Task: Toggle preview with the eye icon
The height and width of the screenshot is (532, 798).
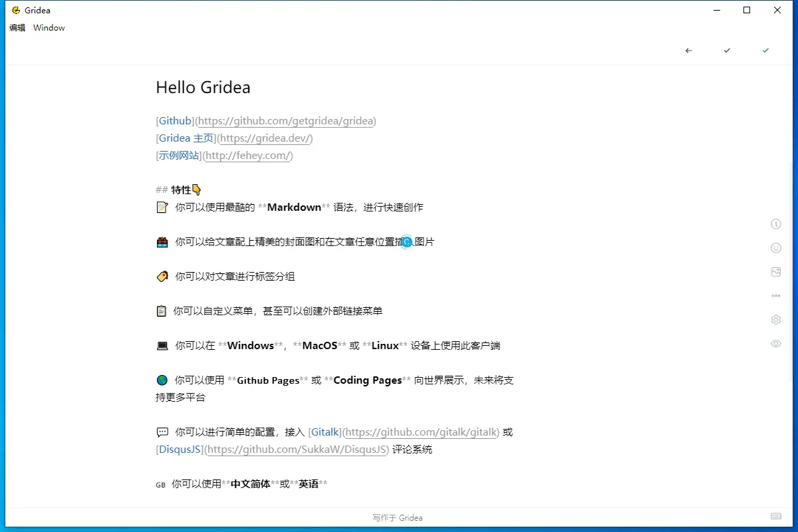Action: tap(775, 344)
